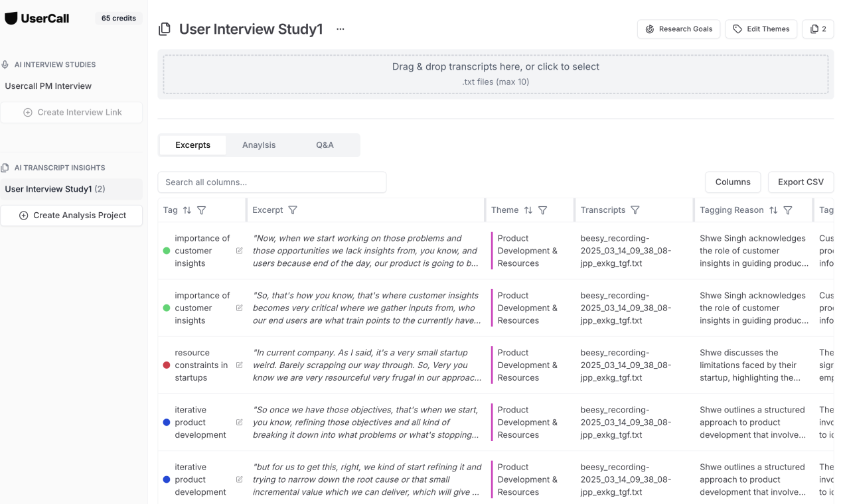Image resolution: width=843 pixels, height=504 pixels.
Task: Click the UserCall logo
Action: [37, 19]
